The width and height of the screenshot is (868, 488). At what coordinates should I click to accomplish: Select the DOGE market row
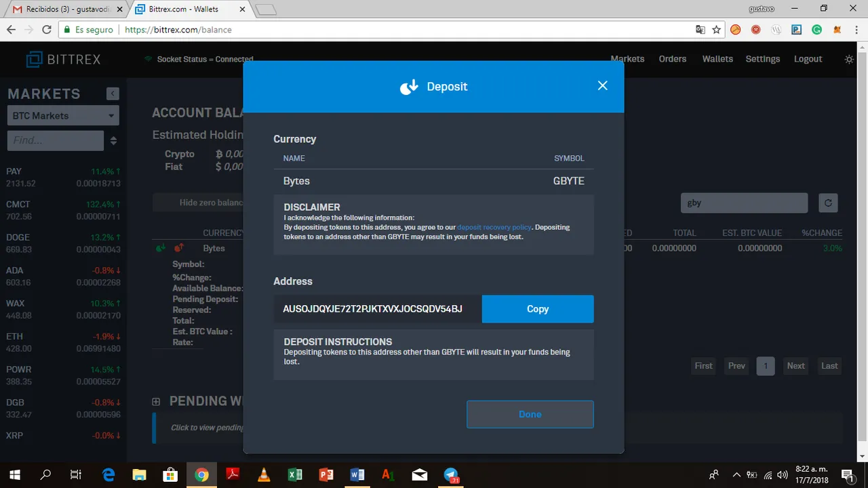click(63, 243)
